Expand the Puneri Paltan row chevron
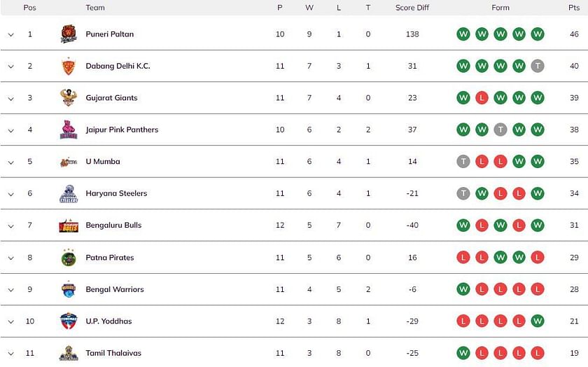Viewport: 588px width, 367px height. pos(11,34)
